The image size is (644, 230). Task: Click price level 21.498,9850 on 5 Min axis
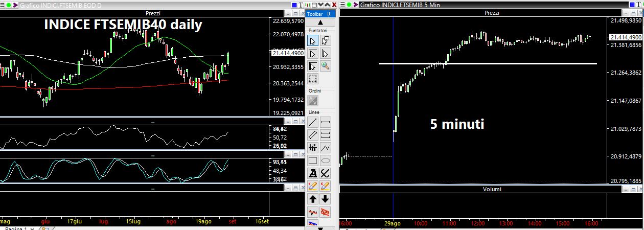pyautogui.click(x=626, y=21)
